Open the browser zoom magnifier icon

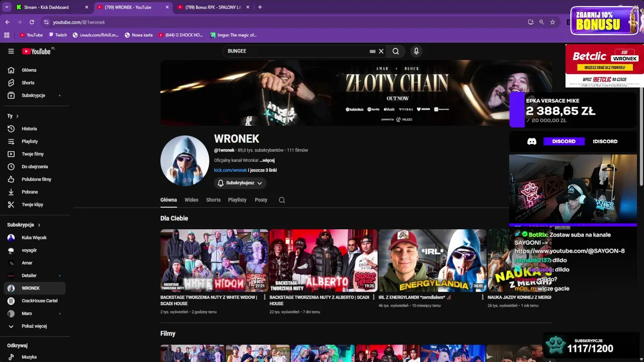click(541, 22)
